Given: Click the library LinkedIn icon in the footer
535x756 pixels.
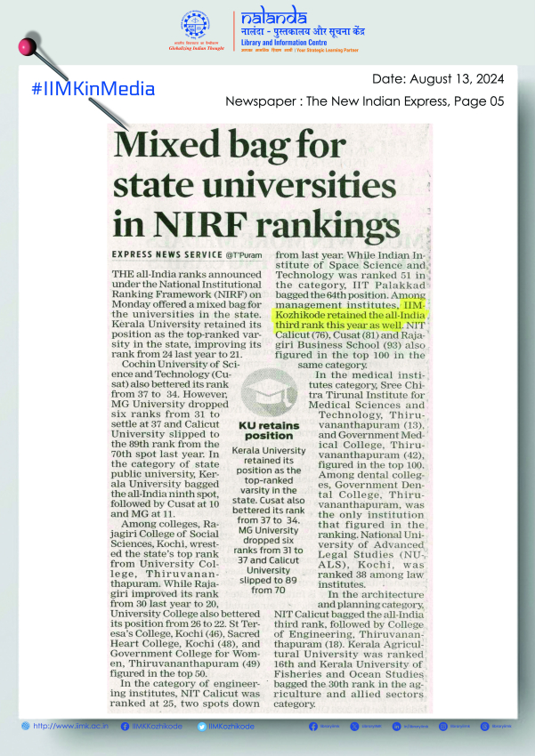Looking at the screenshot, I should coord(396,726).
